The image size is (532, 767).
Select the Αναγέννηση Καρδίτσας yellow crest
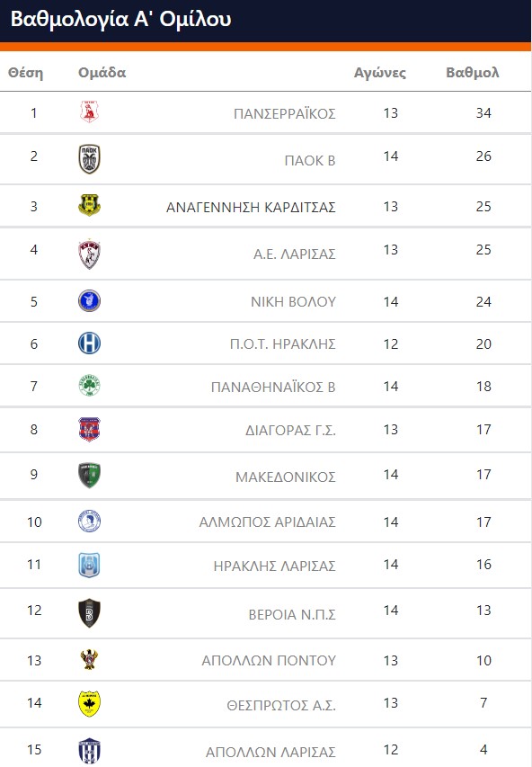pos(90,205)
